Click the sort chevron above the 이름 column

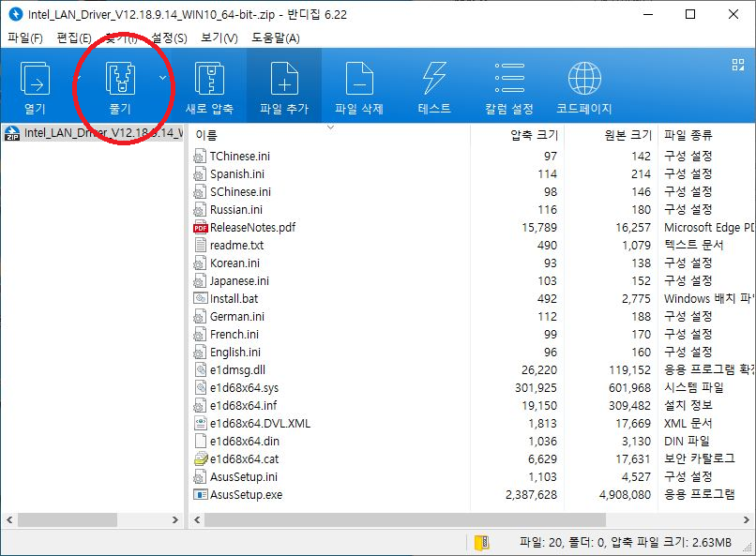[x=330, y=127]
